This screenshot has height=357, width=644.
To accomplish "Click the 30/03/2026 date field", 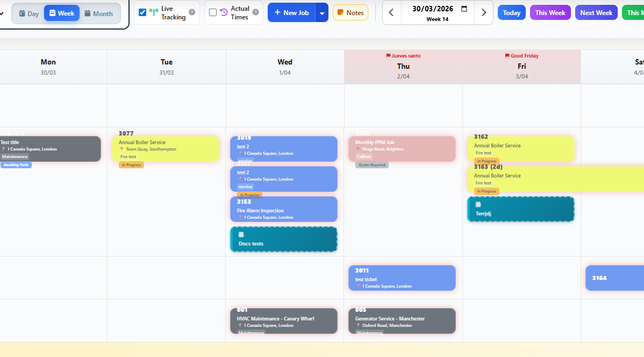I will point(433,9).
